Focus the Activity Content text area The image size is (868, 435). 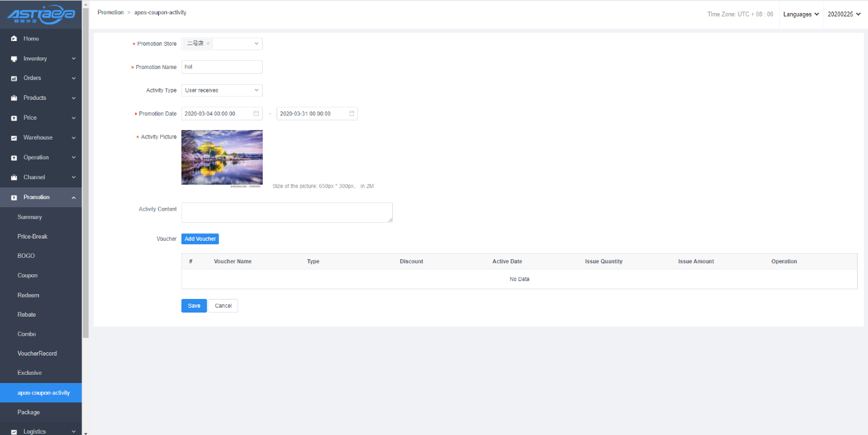pyautogui.click(x=287, y=213)
